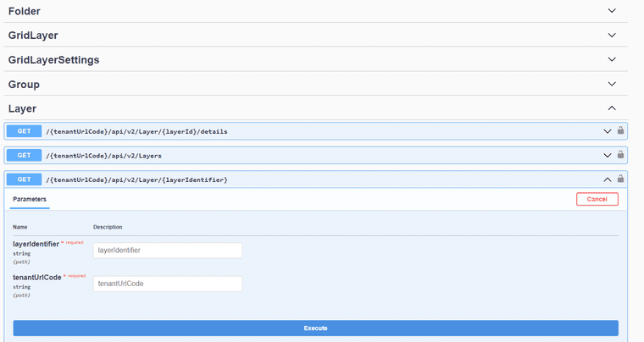Click lock icon on Layer details endpoint
This screenshot has width=644, height=342.
coord(620,130)
